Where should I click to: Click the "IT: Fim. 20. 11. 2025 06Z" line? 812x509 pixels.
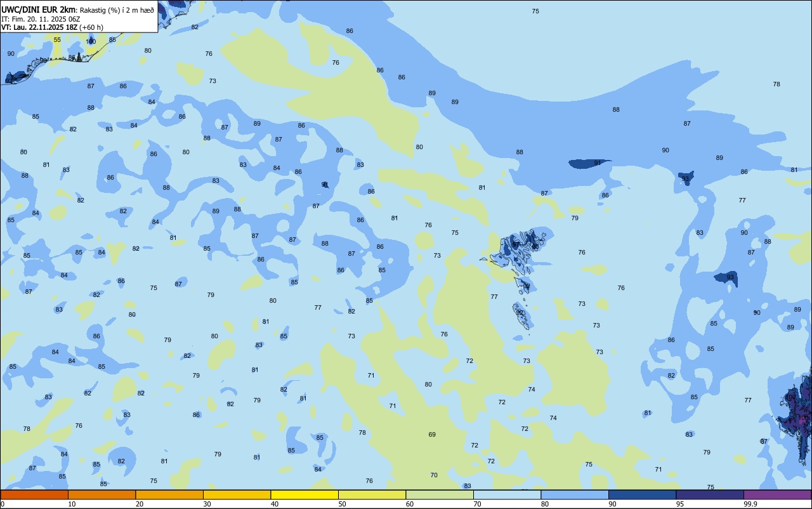point(41,19)
